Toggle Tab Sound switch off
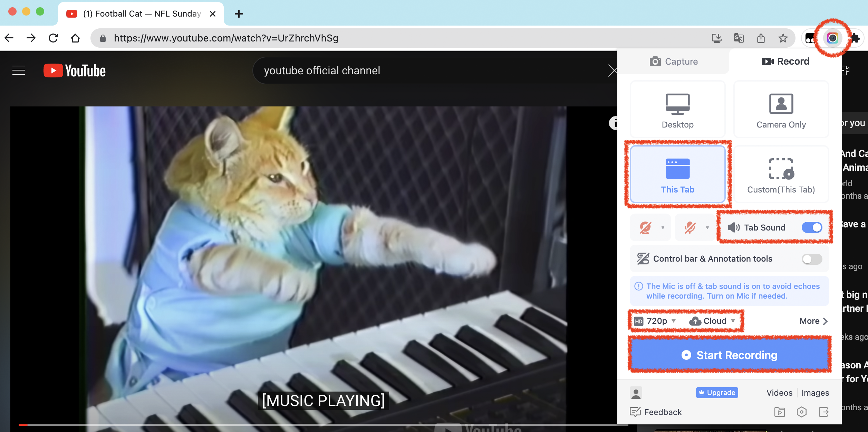 [812, 228]
